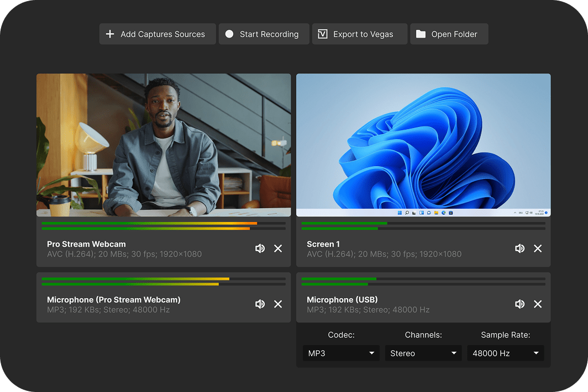Click Pro Stream Webcam level meter

coord(164,226)
